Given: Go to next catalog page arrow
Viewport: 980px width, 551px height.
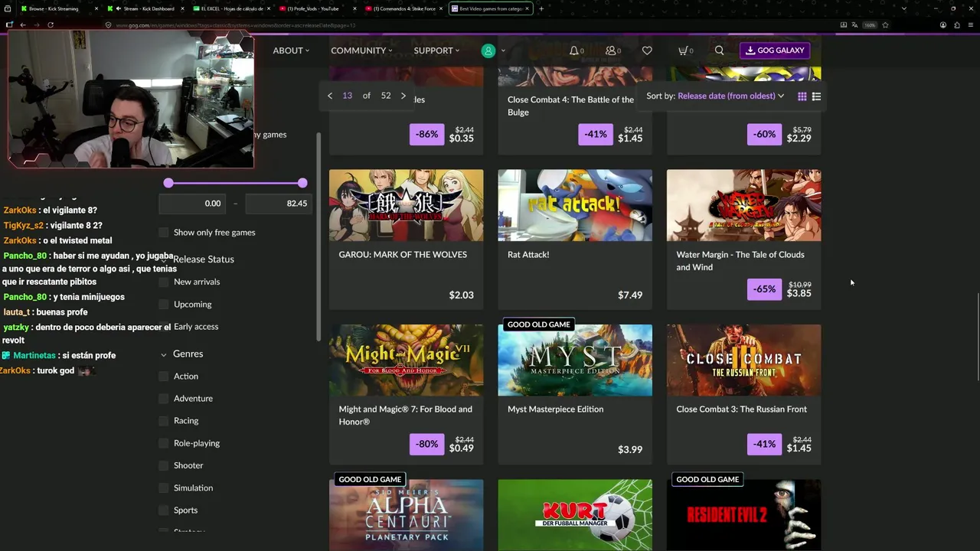Looking at the screenshot, I should 403,96.
